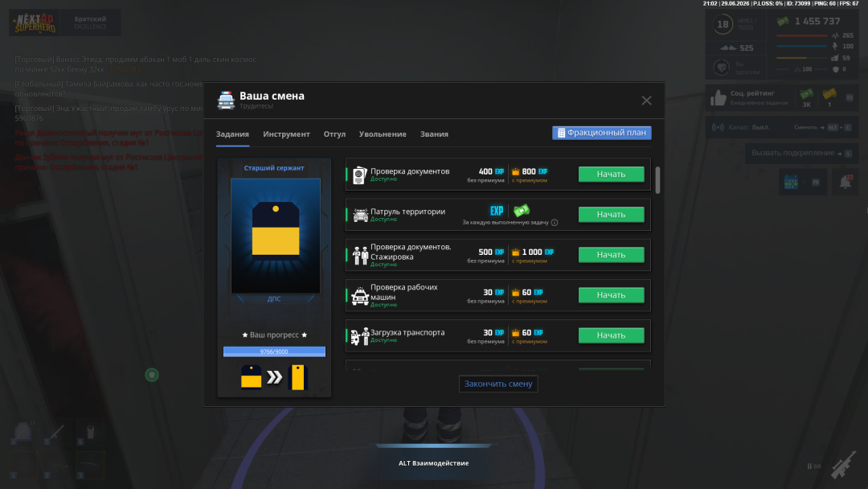Start Проверка документов. Стажировка task

(611, 255)
